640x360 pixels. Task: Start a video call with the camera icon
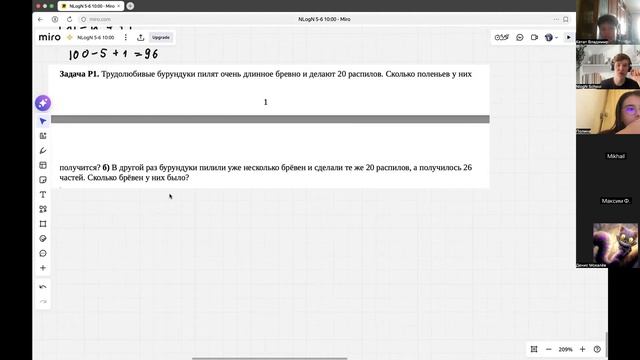tap(534, 37)
